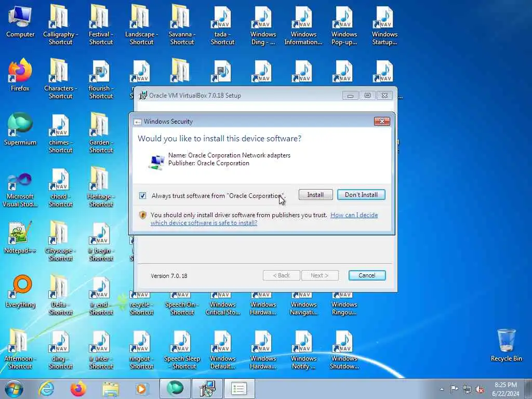Select the Notepad++ desktop shortcut
Image resolution: width=532 pixels, height=399 pixels.
[20, 237]
